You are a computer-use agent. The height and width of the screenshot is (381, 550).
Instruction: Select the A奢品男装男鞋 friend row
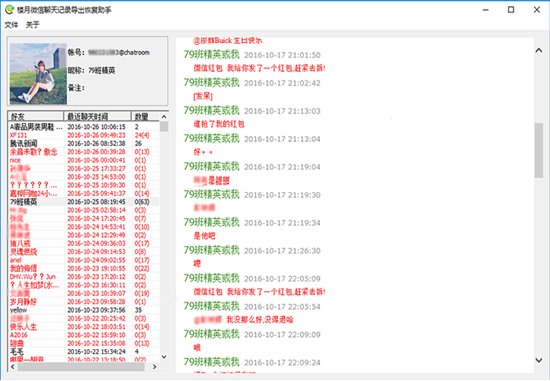tap(84, 127)
